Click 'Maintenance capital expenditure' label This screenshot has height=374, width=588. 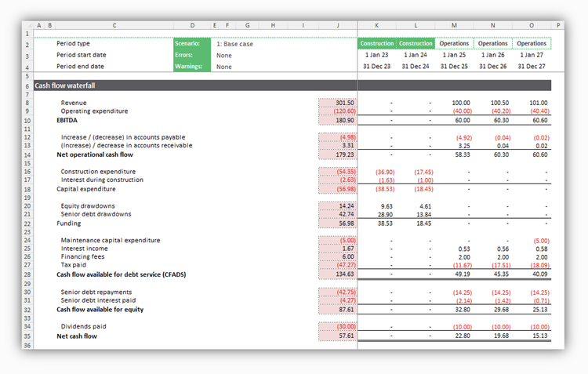(x=111, y=240)
